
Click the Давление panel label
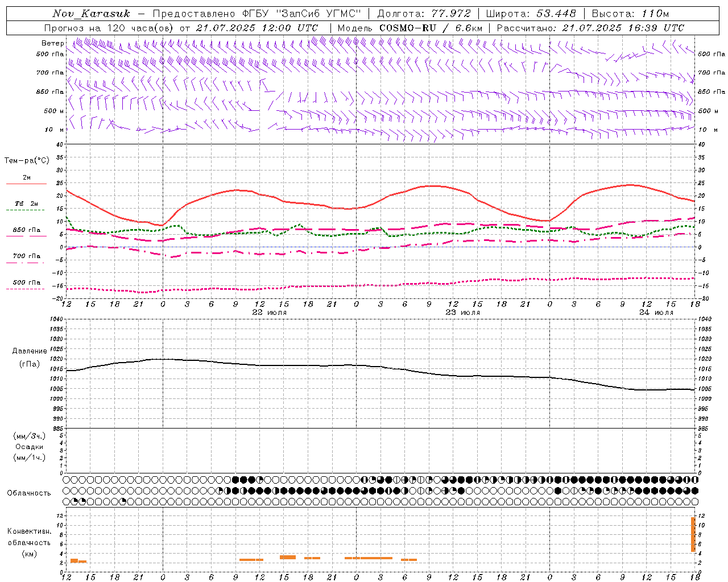click(29, 351)
